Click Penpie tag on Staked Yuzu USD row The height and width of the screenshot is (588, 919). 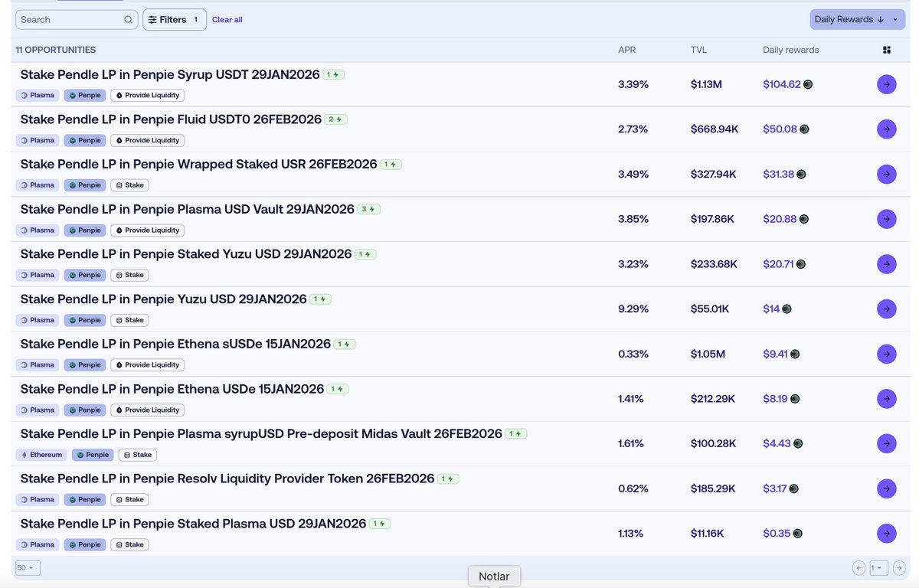[84, 275]
